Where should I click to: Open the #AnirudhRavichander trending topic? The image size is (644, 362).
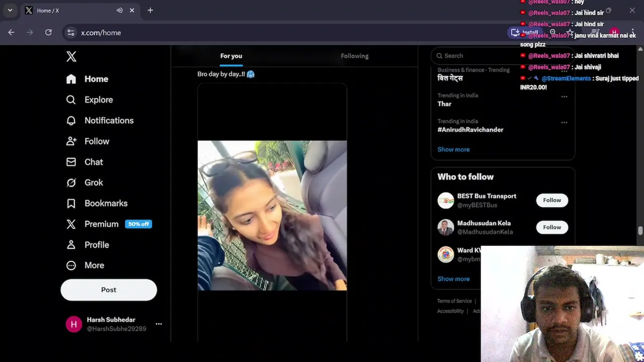point(470,130)
